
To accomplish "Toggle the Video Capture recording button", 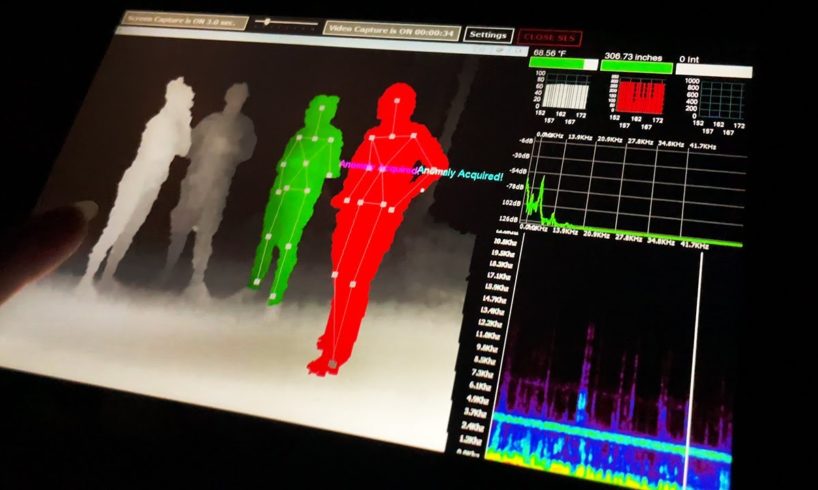I will [392, 28].
